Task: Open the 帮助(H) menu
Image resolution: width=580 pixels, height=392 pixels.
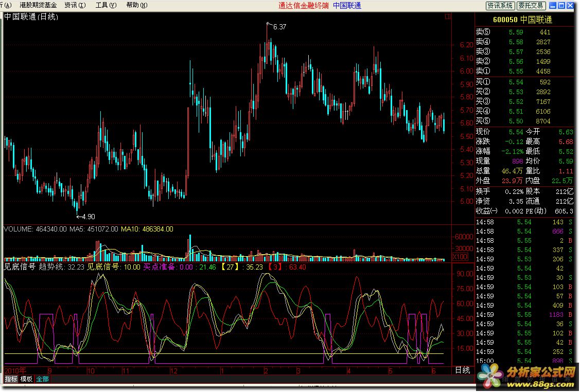Action: 136,5
